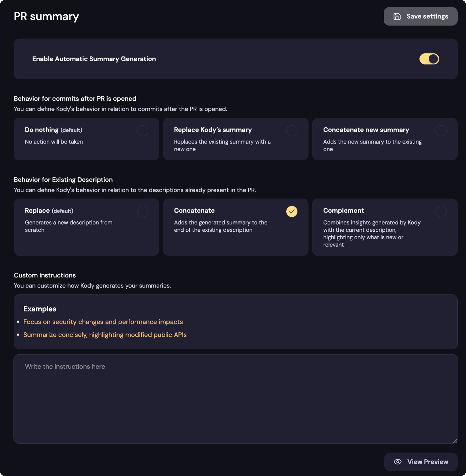Select Replace Kody's summary radio circle
The height and width of the screenshot is (476, 466).
pyautogui.click(x=292, y=131)
